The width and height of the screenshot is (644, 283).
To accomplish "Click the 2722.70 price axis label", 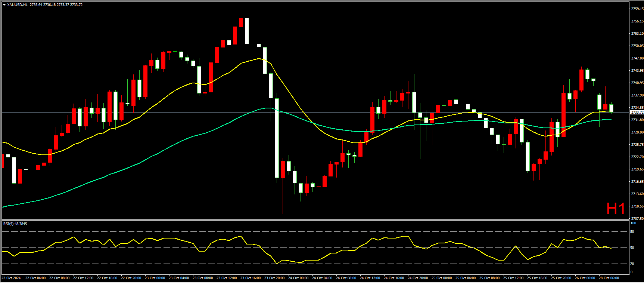I will point(637,157).
